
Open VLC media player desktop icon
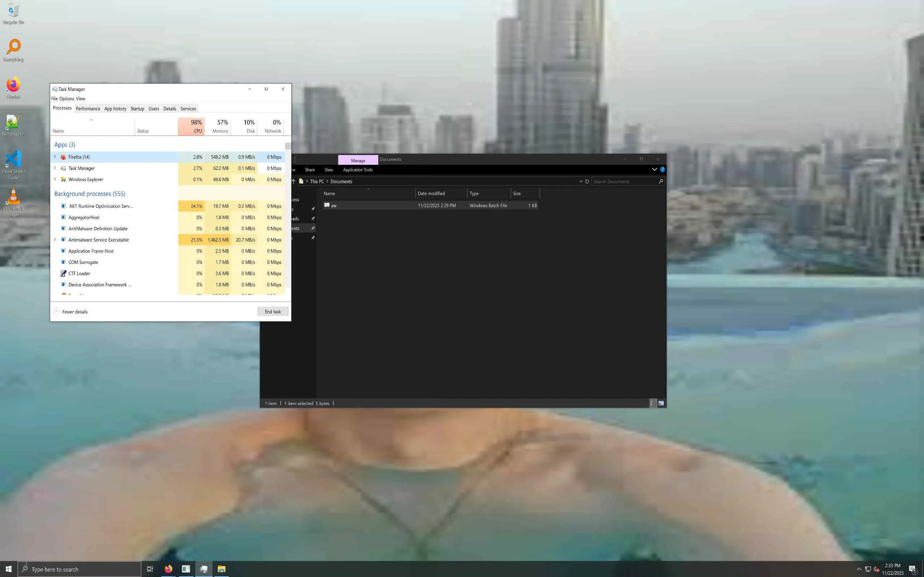coord(13,197)
